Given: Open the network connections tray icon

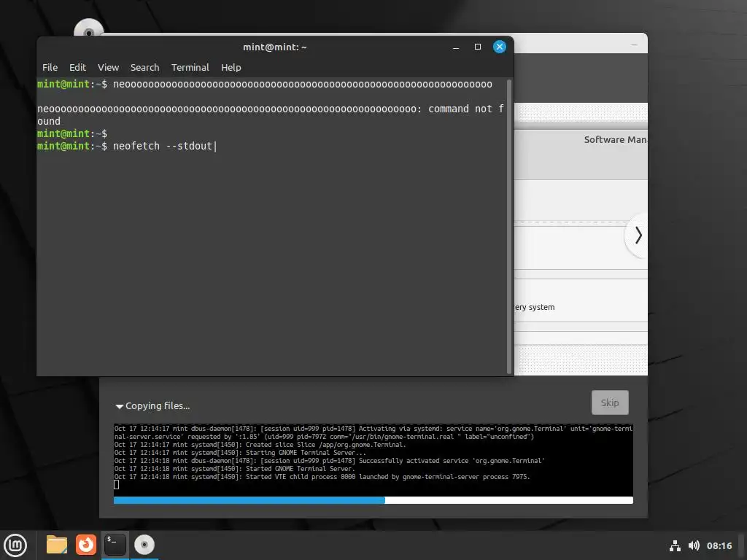Looking at the screenshot, I should [x=675, y=545].
